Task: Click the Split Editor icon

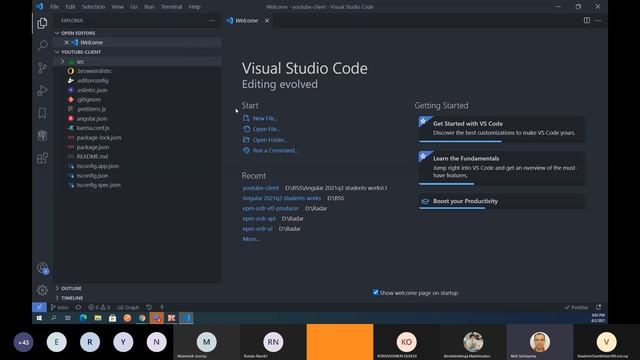Action: pyautogui.click(x=587, y=20)
